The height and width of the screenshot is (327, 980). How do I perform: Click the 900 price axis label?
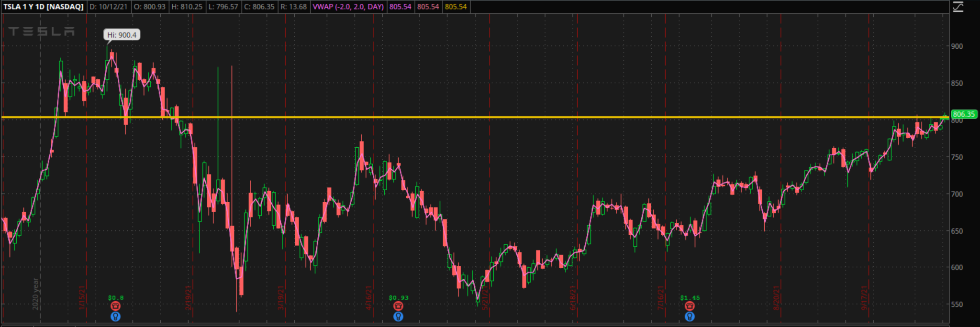pyautogui.click(x=957, y=46)
